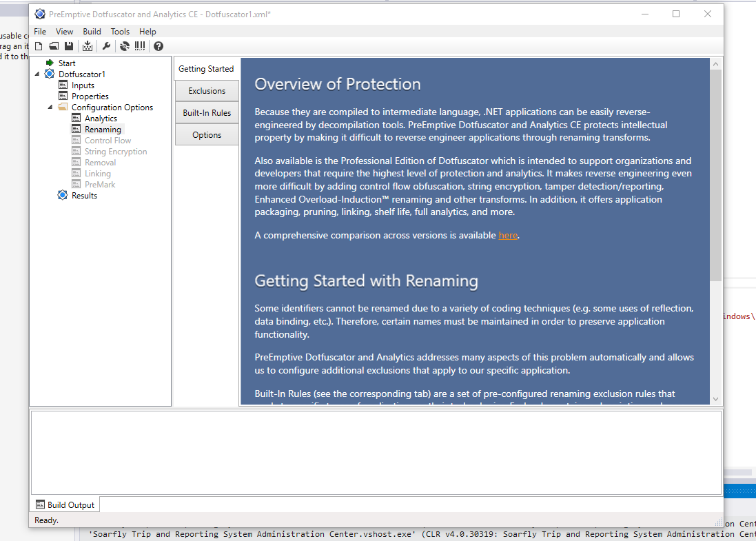The height and width of the screenshot is (541, 756).
Task: Follow the 'here' comparison link
Action: 508,235
